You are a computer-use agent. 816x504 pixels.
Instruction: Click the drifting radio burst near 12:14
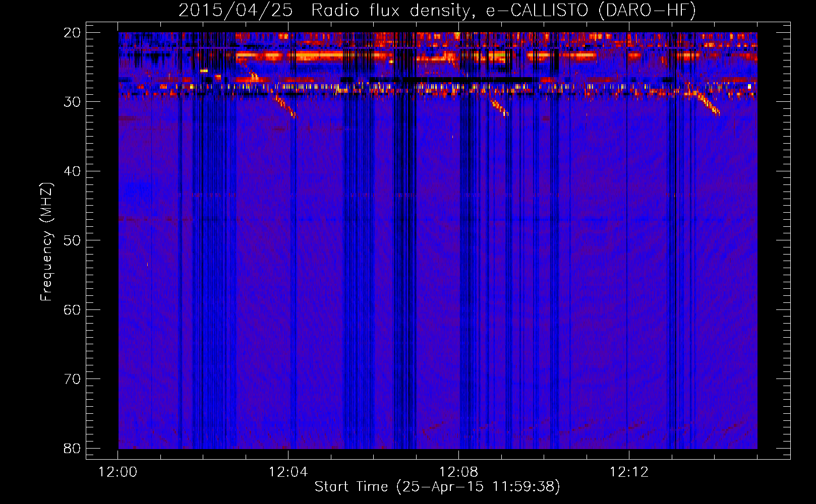point(708,104)
